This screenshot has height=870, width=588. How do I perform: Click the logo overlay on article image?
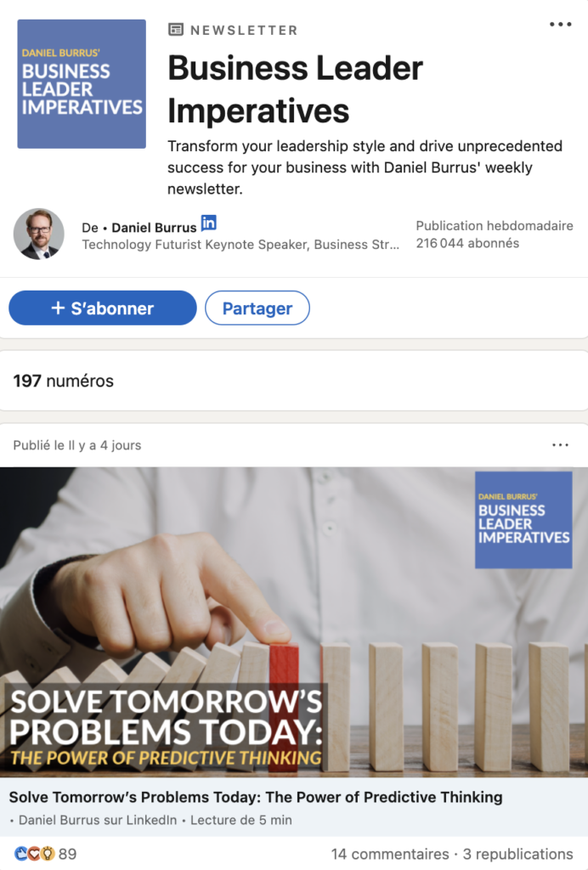[523, 520]
